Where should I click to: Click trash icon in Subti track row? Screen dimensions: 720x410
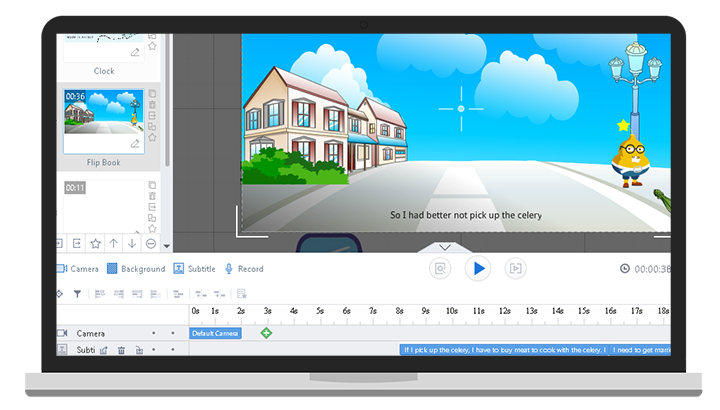click(x=121, y=350)
